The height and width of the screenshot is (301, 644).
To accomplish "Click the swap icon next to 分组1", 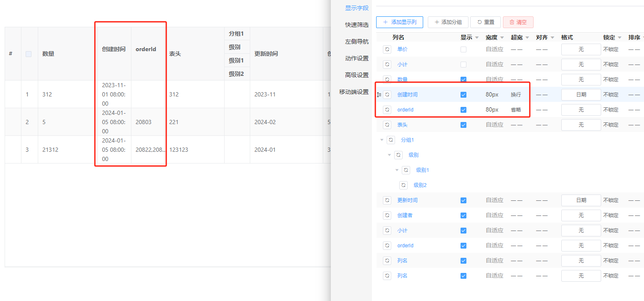I will pyautogui.click(x=390, y=140).
